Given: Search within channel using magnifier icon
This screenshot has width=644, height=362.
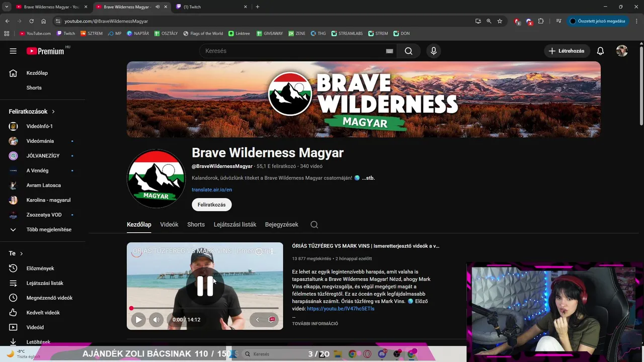Looking at the screenshot, I should pos(314,225).
